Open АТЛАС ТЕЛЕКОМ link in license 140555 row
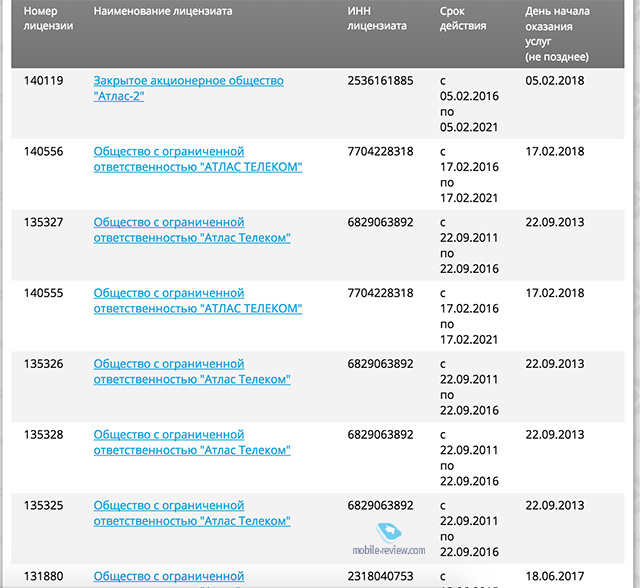Viewport: 640px width, 588px height. tap(198, 301)
